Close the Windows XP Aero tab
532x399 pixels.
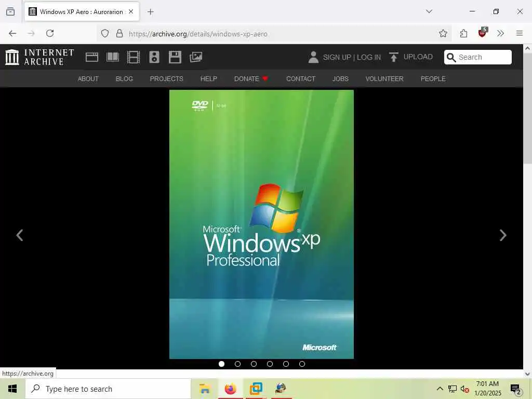click(x=131, y=11)
